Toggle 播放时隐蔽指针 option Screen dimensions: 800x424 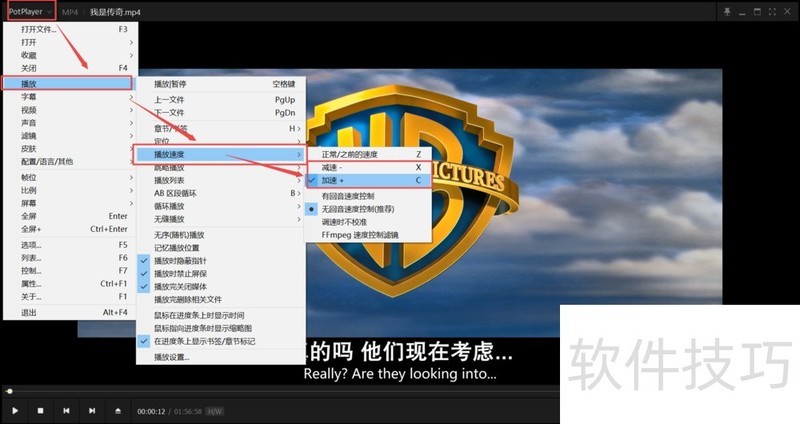point(221,261)
